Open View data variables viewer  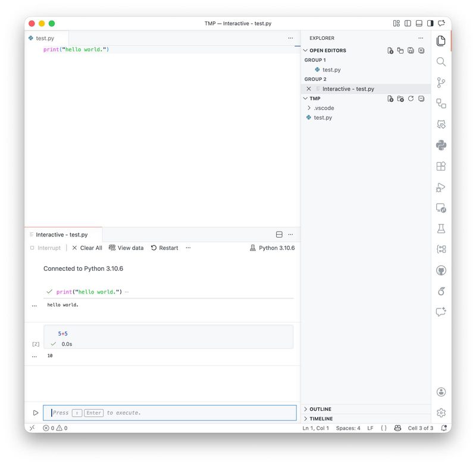[126, 248]
